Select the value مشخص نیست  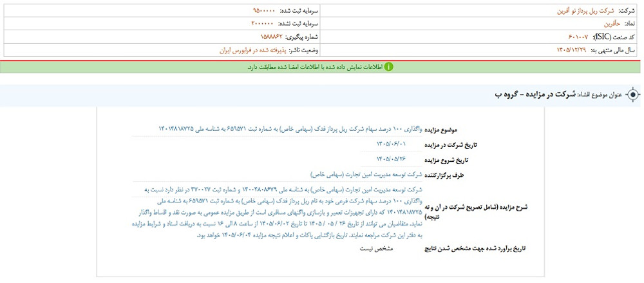pyautogui.click(x=375, y=249)
